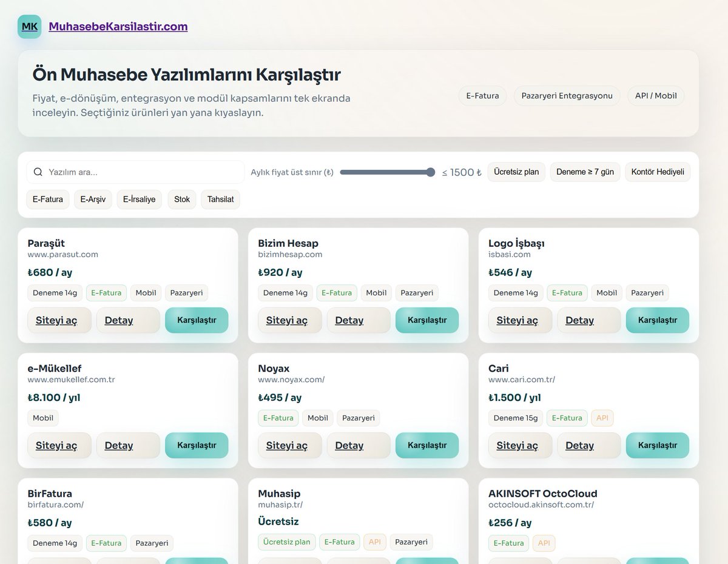Select the API / Mobil header tag
728x564 pixels.
(x=656, y=96)
